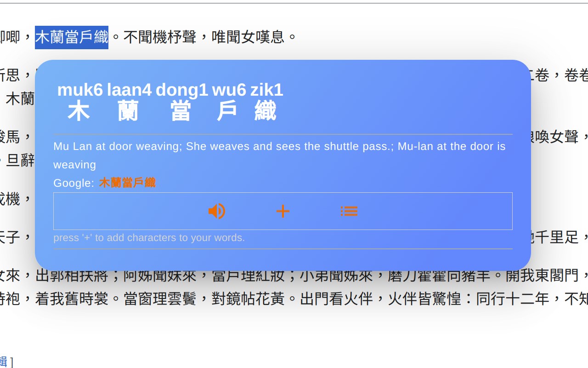Click the large character 蘭 in popup
588x368 pixels.
[128, 111]
